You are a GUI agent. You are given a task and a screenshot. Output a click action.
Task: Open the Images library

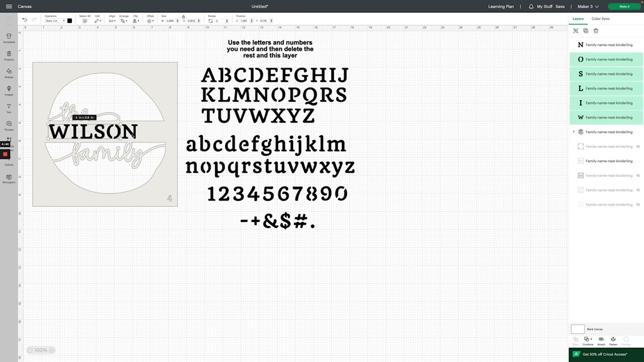[9, 90]
